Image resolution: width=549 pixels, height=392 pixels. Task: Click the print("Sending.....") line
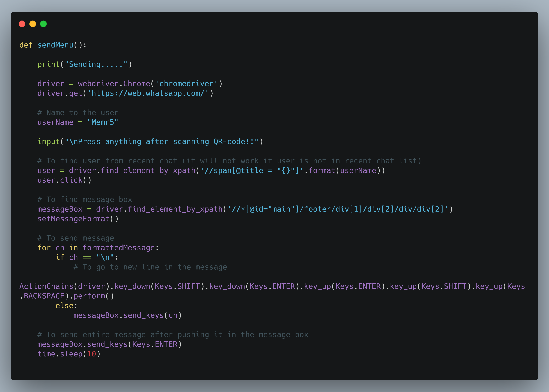tap(85, 64)
